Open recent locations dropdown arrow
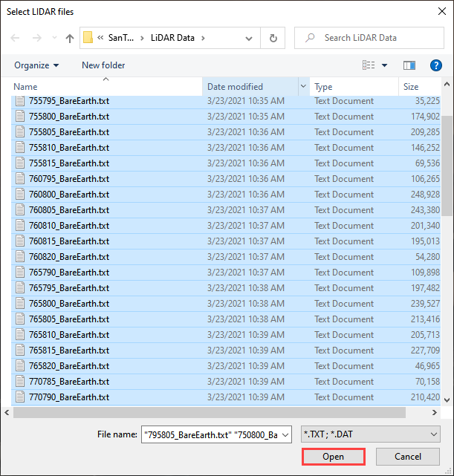 point(53,38)
